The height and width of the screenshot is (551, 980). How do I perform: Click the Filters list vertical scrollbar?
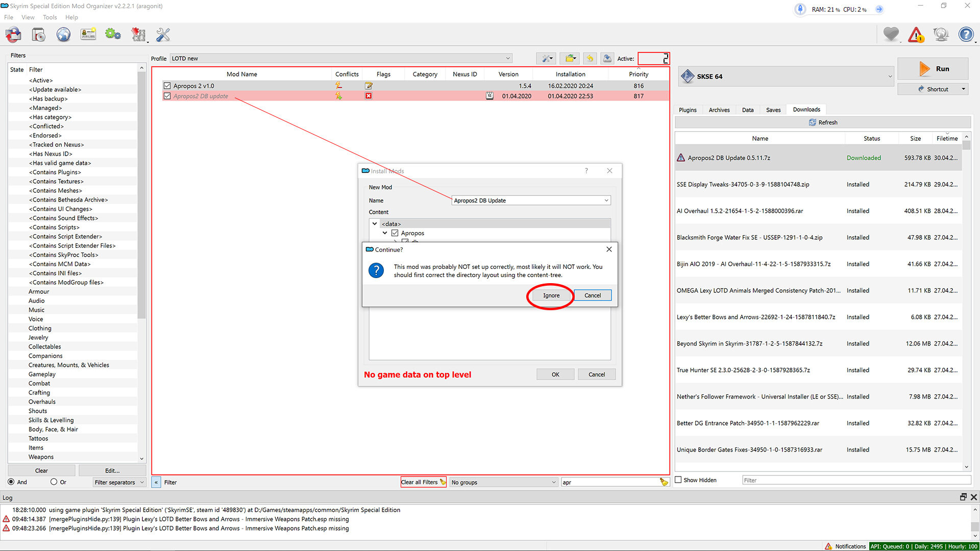click(142, 263)
